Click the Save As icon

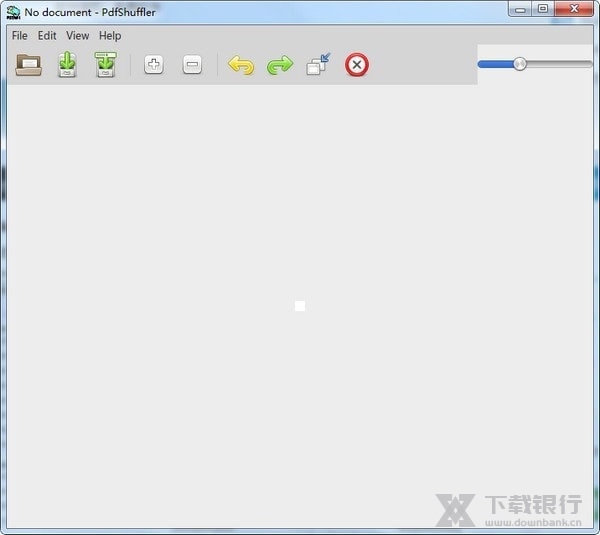pos(106,64)
